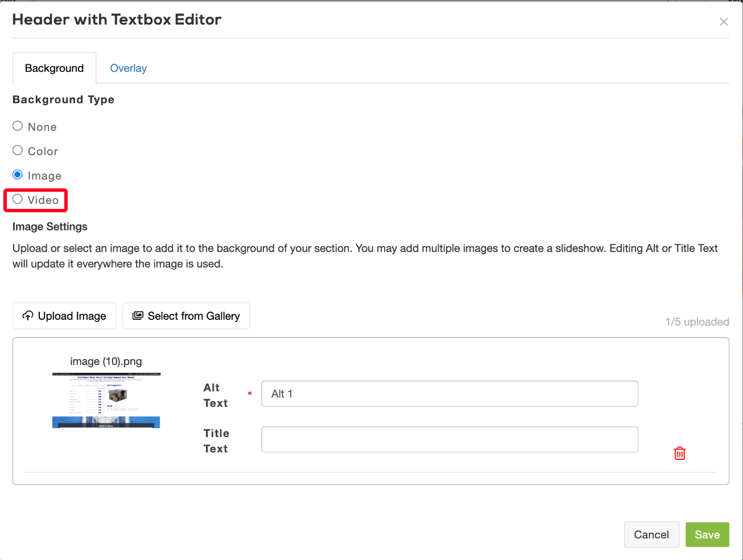
Task: Click the image (10).png thumbnail preview
Action: tap(106, 400)
